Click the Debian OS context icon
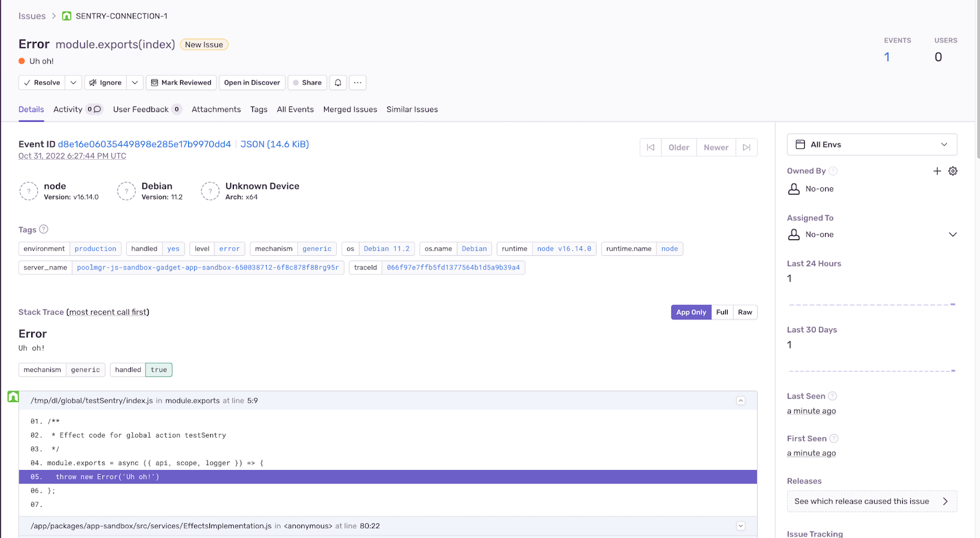Image resolution: width=980 pixels, height=538 pixels. (126, 191)
